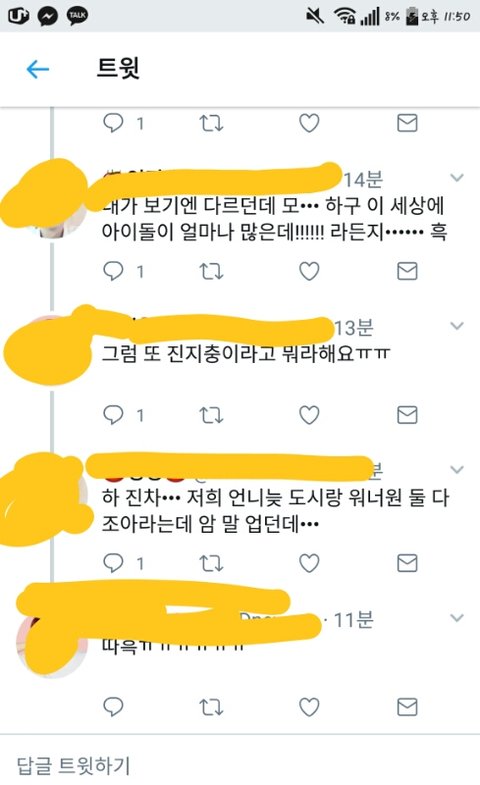
Task: Click the like heart on the topmost tweet row
Action: [x=309, y=123]
